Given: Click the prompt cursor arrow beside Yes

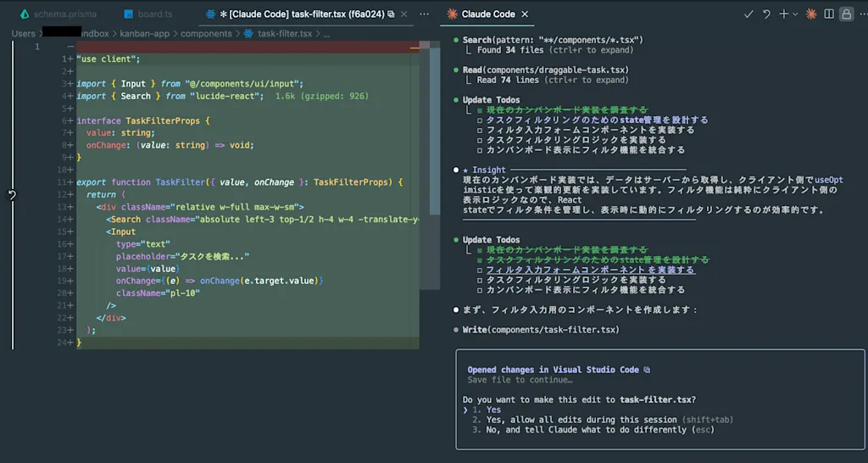Looking at the screenshot, I should click(465, 410).
